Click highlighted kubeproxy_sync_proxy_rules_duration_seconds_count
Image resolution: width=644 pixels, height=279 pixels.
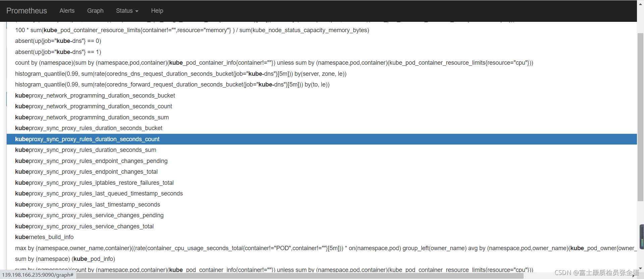coord(322,139)
